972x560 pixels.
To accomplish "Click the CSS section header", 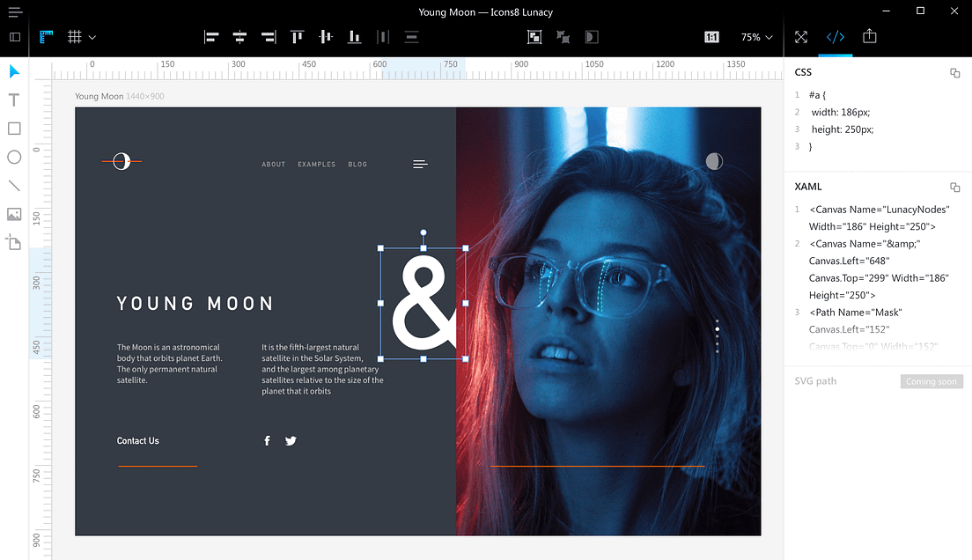I will (803, 72).
